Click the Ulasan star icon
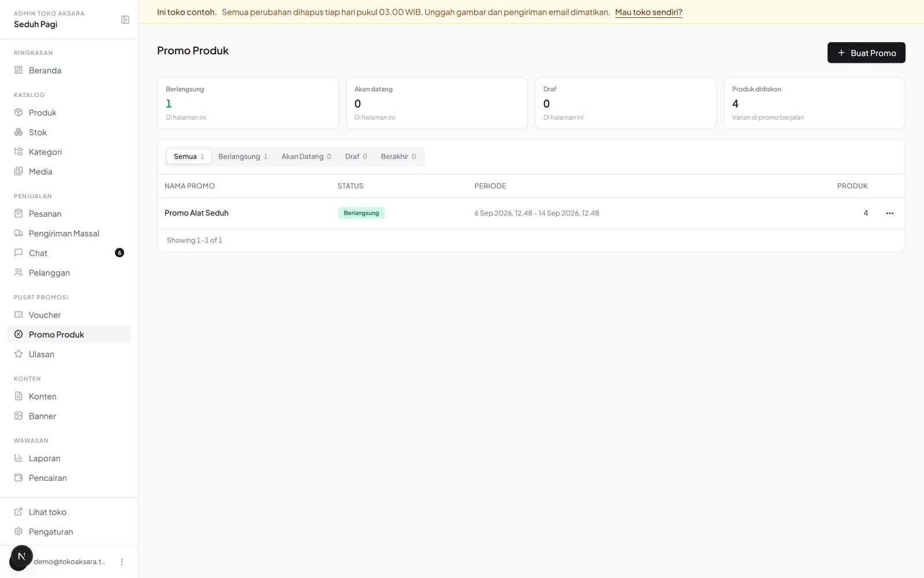Screen dimensions: 924x578 [x=18, y=354]
